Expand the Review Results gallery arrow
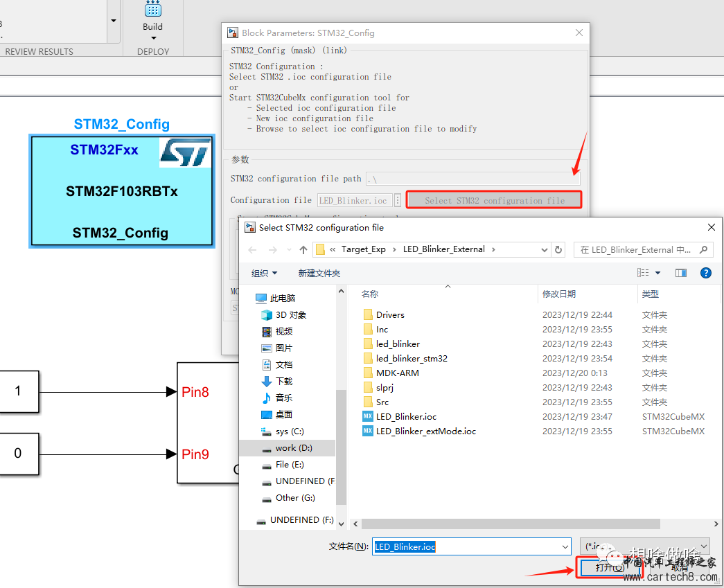This screenshot has height=588, width=724. click(x=113, y=21)
